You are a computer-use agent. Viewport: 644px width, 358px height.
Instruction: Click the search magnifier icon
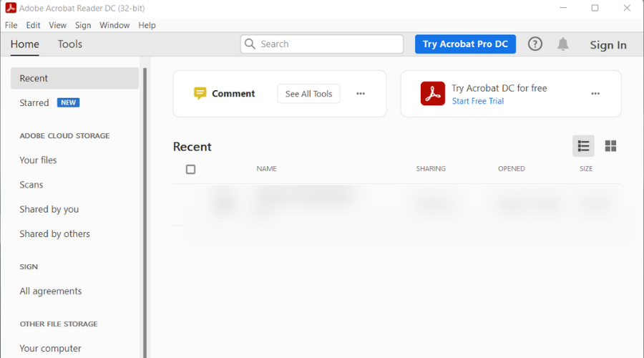pyautogui.click(x=250, y=44)
